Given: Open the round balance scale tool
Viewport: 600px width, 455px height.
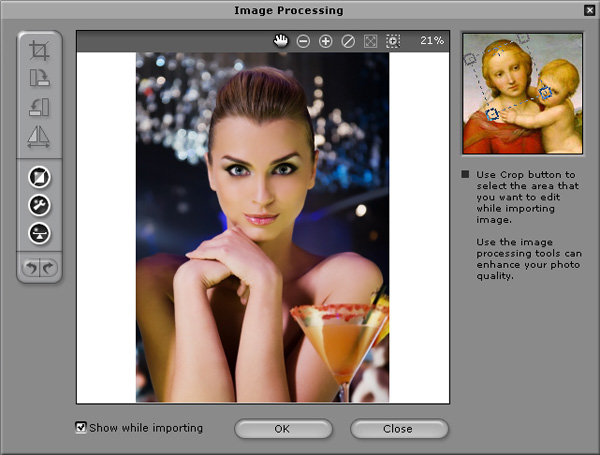Looking at the screenshot, I should pyautogui.click(x=40, y=233).
